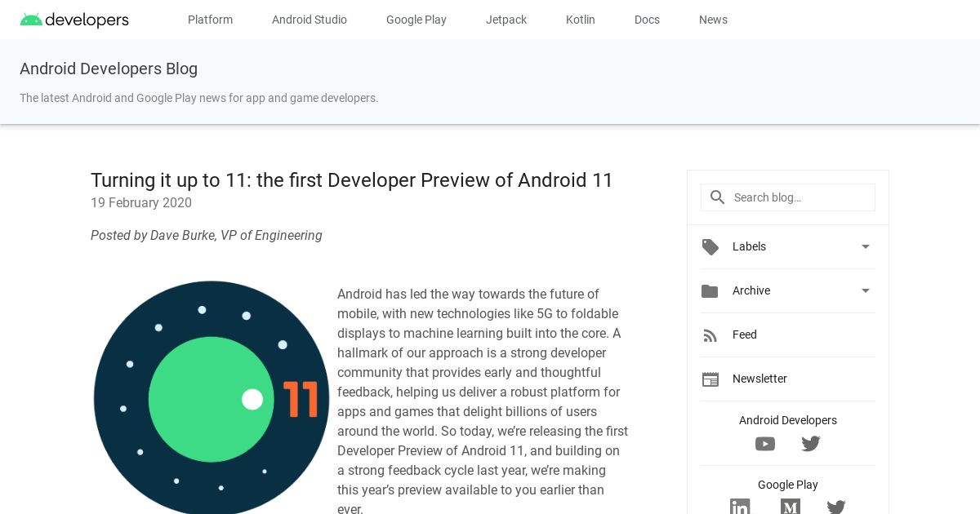Click the search magnifier icon
Image resolution: width=980 pixels, height=514 pixels.
tap(718, 197)
